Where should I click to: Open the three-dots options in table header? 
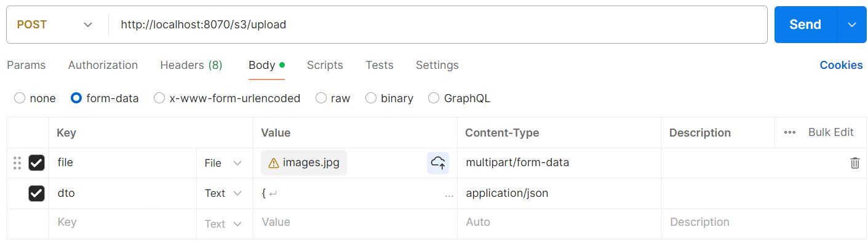click(790, 133)
